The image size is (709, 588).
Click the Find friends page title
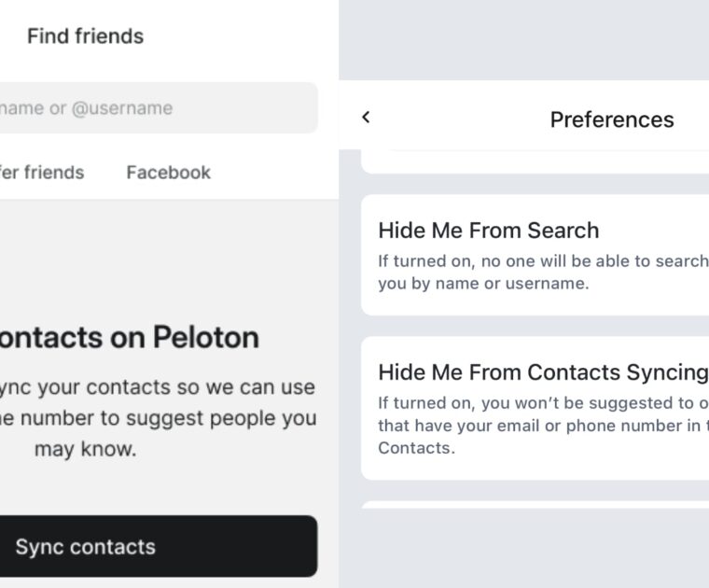(85, 36)
